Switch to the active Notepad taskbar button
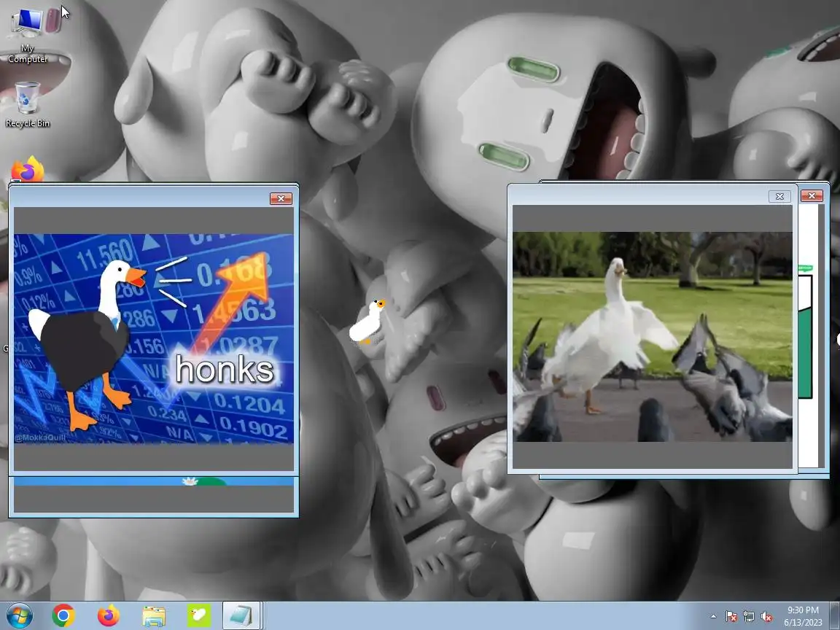 (x=241, y=616)
